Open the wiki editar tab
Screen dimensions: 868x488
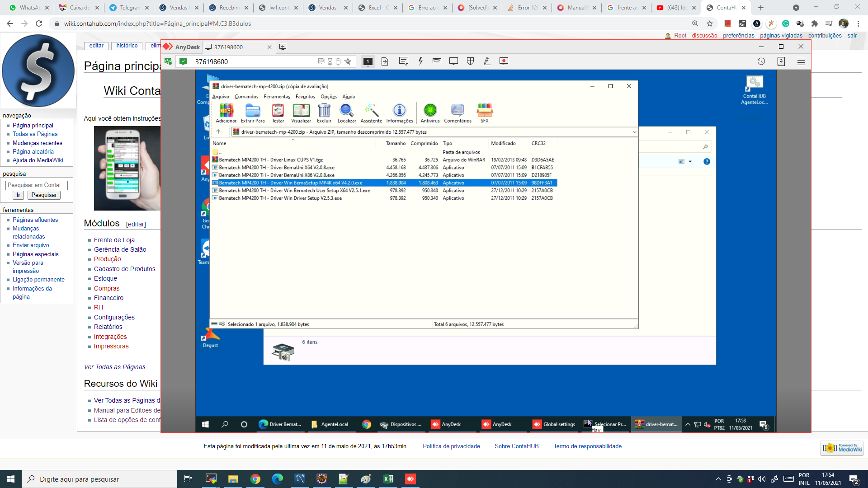(x=96, y=46)
